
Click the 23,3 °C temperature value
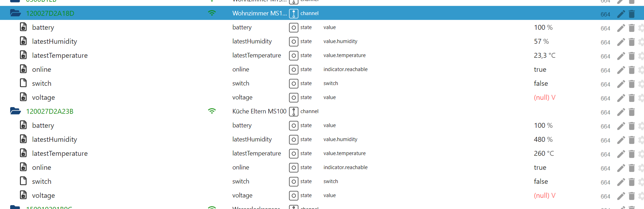(x=544, y=55)
